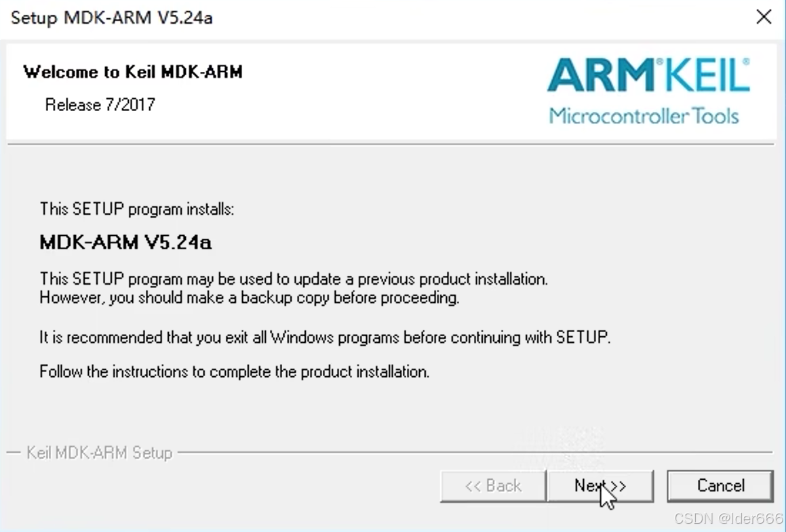
Task: Click the Microcontroller Tools tagline
Action: click(644, 116)
